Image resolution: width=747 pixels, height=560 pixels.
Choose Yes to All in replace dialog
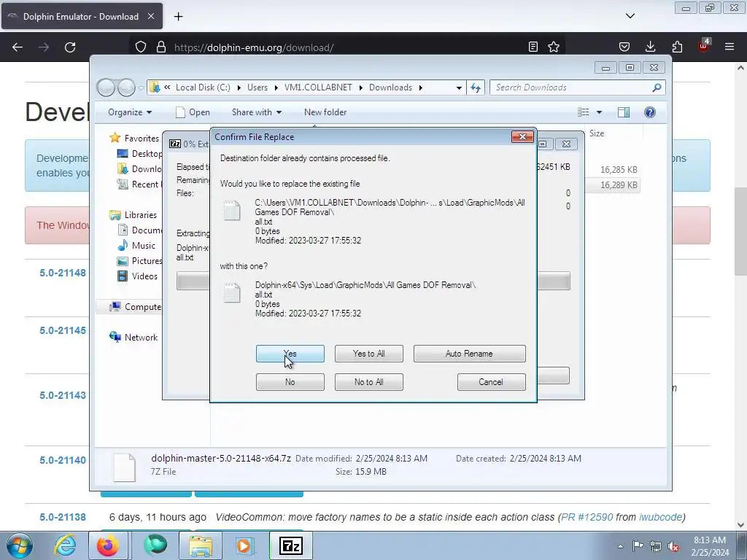tap(368, 354)
